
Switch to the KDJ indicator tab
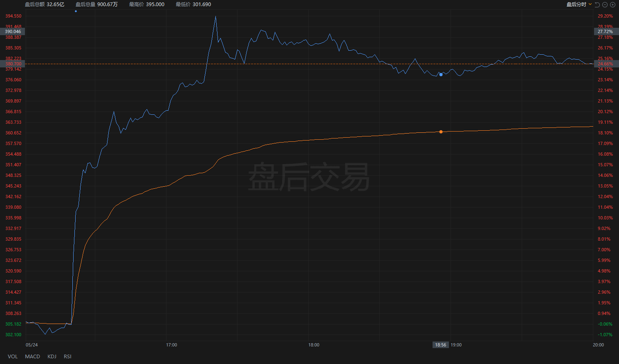click(x=52, y=357)
